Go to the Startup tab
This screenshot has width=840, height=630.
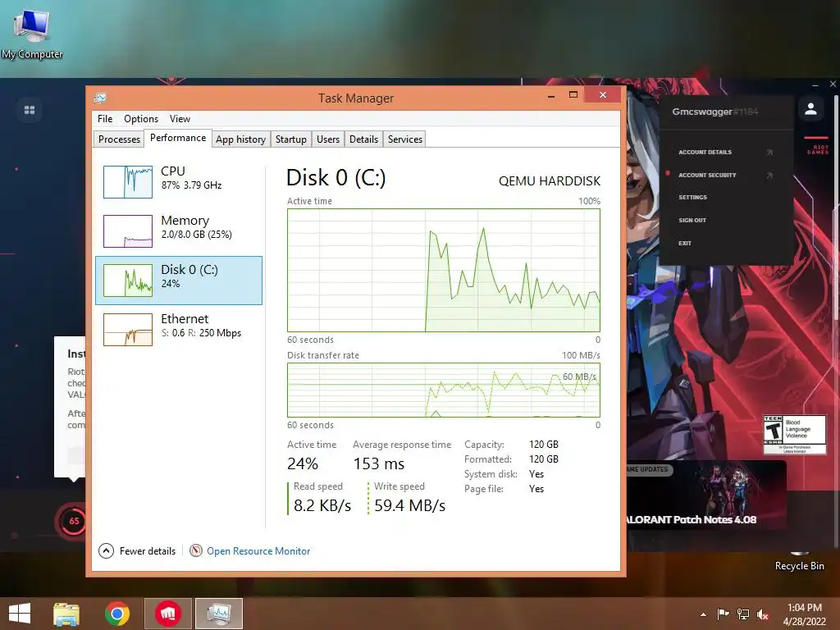click(x=291, y=139)
